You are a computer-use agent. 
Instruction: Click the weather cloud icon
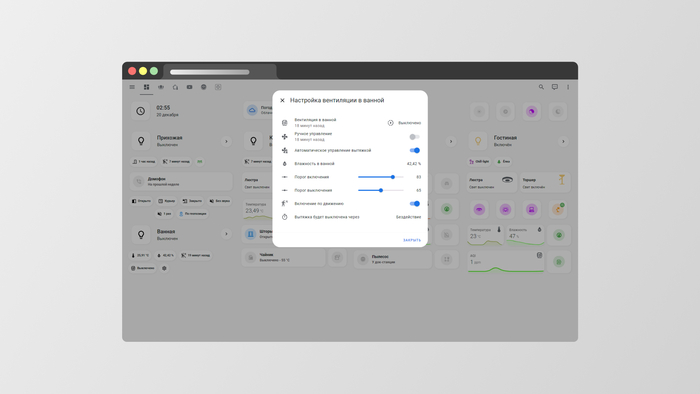(x=252, y=110)
